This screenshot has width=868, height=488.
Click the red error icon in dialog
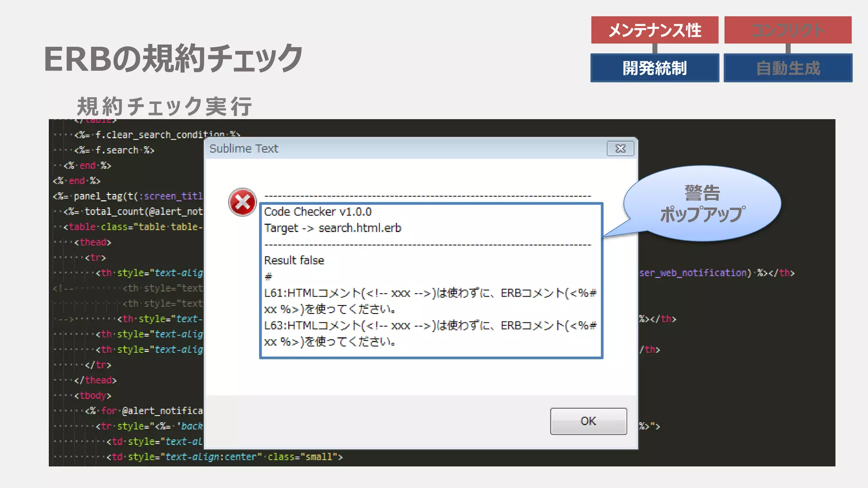[x=242, y=202]
